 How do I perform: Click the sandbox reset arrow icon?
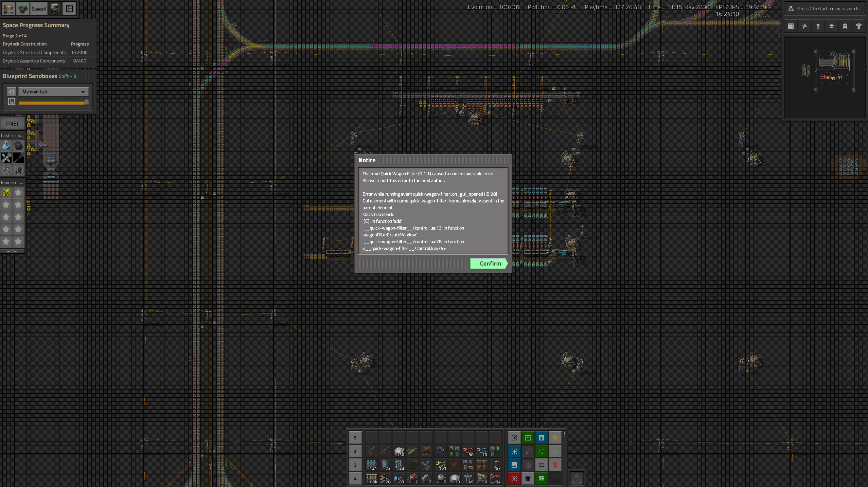(11, 92)
